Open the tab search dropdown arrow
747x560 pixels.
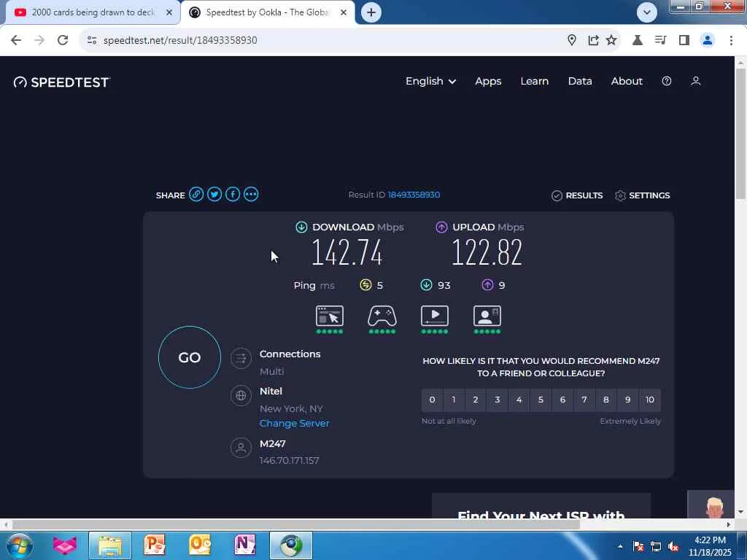[x=646, y=12]
